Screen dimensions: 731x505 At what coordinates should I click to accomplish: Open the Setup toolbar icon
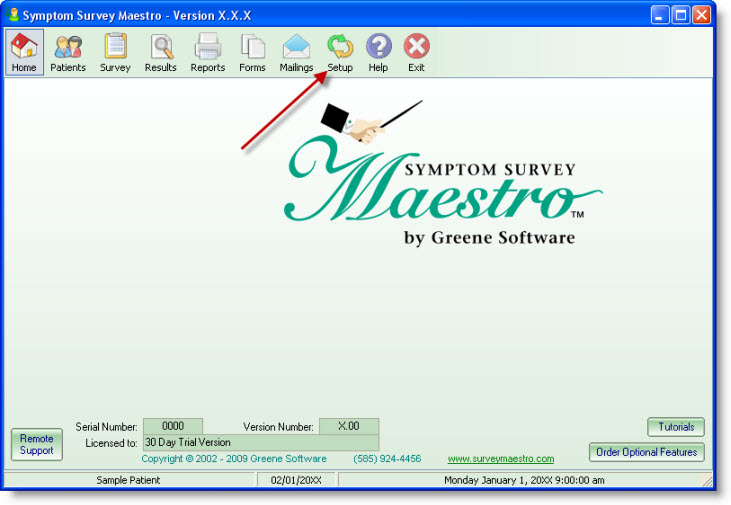pos(340,53)
